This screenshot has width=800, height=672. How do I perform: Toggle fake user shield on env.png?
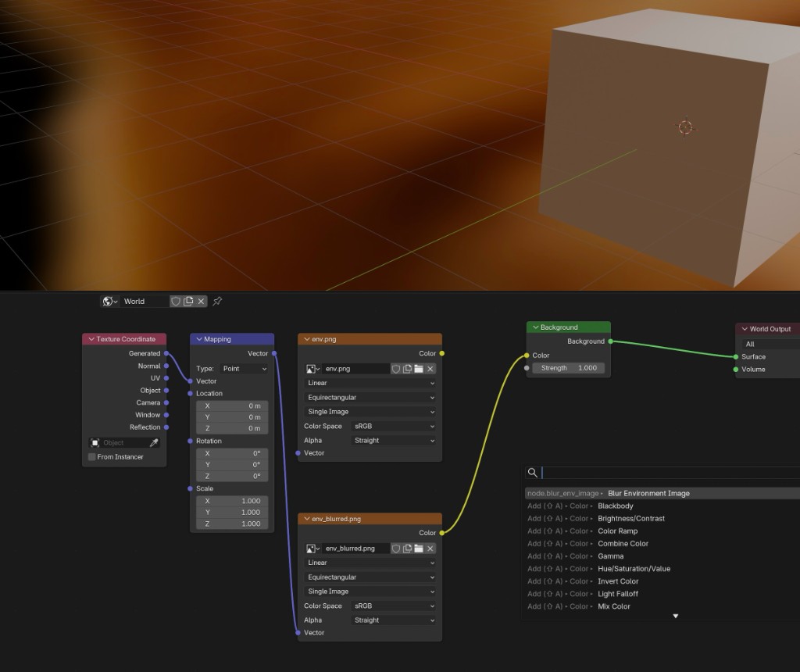(x=396, y=368)
